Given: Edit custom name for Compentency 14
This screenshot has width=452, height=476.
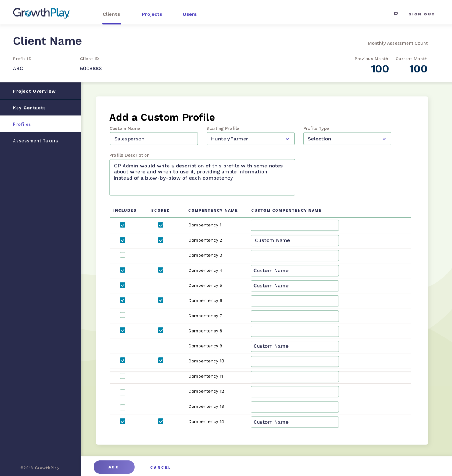Looking at the screenshot, I should (x=295, y=422).
